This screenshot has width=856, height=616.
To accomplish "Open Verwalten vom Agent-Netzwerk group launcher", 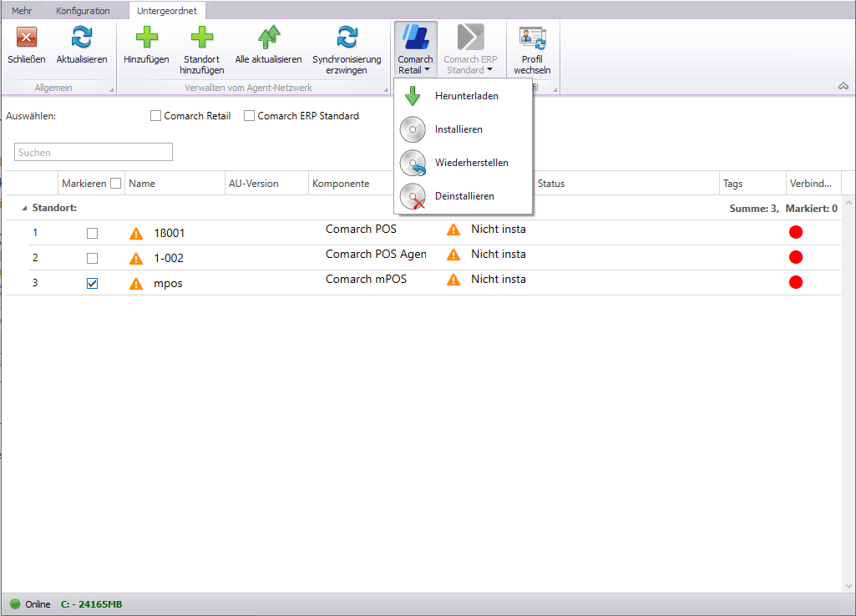I will click(x=386, y=89).
